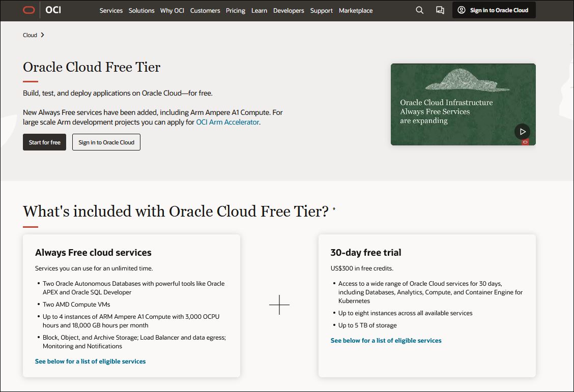
Task: Click eligible services link under 30-day trial
Action: [386, 341]
